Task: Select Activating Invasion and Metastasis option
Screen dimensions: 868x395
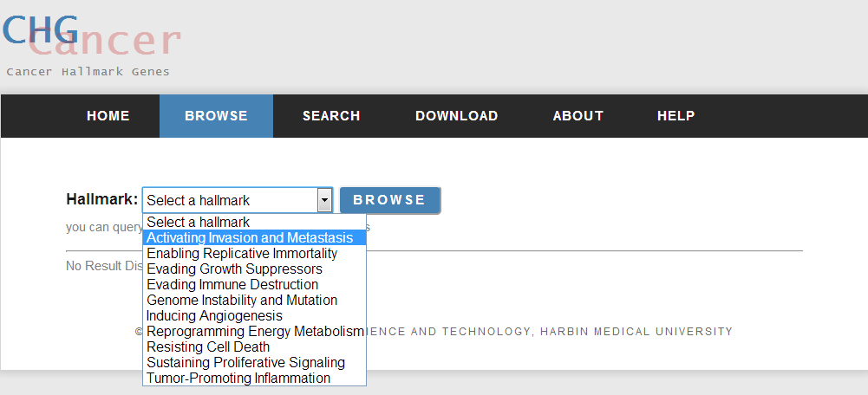Action: click(x=250, y=237)
